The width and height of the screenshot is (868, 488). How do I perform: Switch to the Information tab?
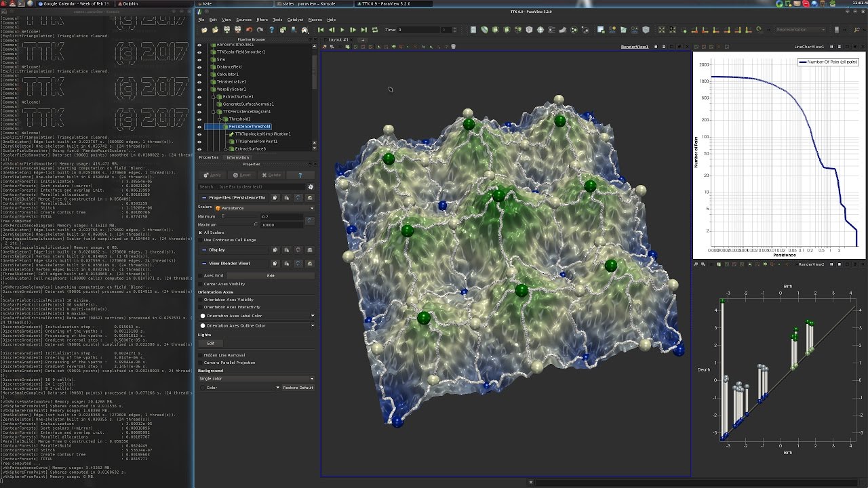click(x=237, y=157)
